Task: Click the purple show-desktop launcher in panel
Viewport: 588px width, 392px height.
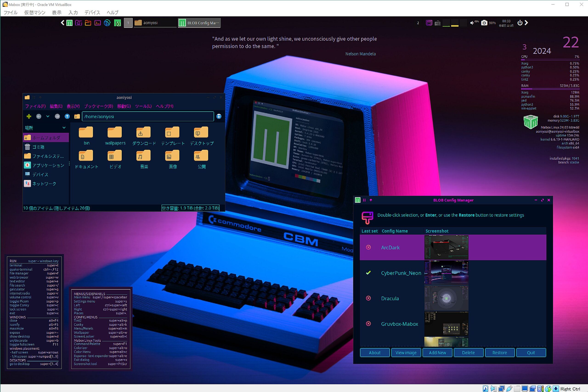Action: pyautogui.click(x=78, y=23)
